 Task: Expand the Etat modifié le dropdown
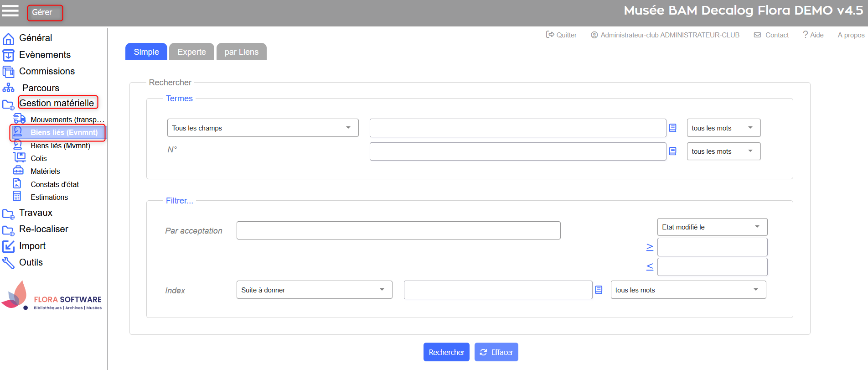pos(712,227)
